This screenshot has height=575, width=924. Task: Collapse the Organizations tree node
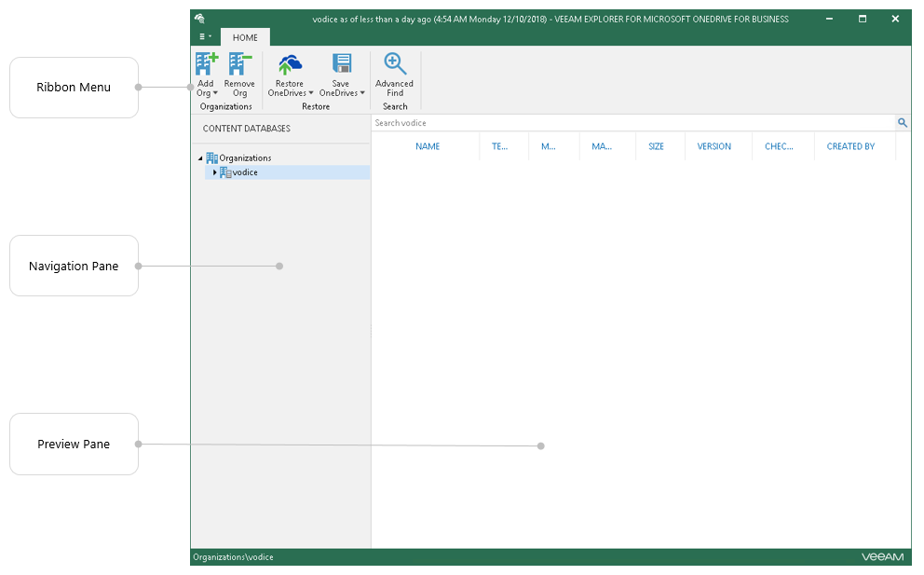point(200,158)
